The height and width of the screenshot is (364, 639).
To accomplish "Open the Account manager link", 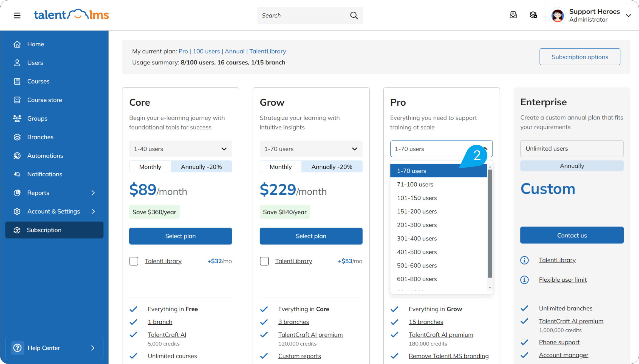I will [x=563, y=355].
